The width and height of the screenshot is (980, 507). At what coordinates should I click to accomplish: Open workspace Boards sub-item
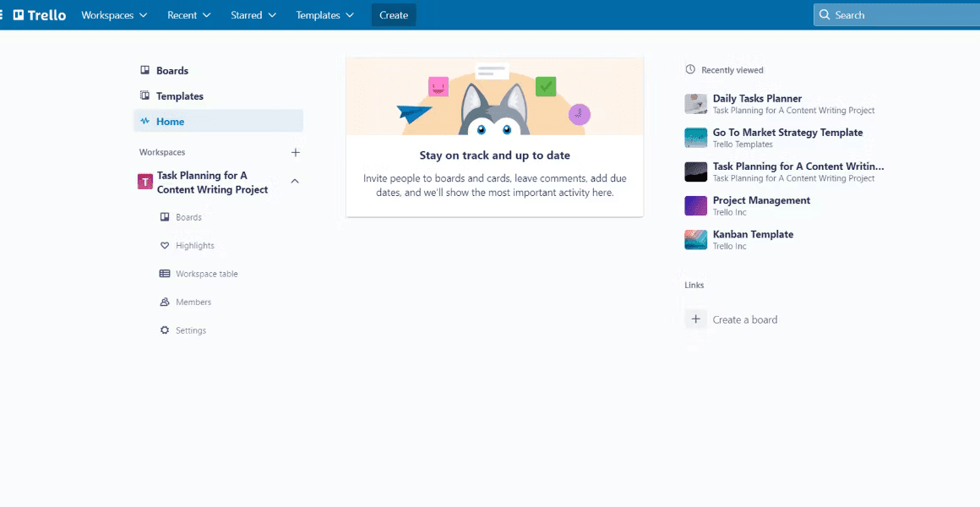point(188,217)
